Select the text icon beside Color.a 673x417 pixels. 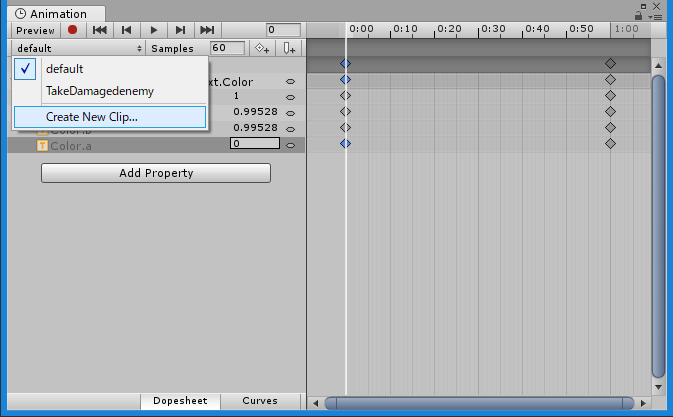[x=42, y=145]
